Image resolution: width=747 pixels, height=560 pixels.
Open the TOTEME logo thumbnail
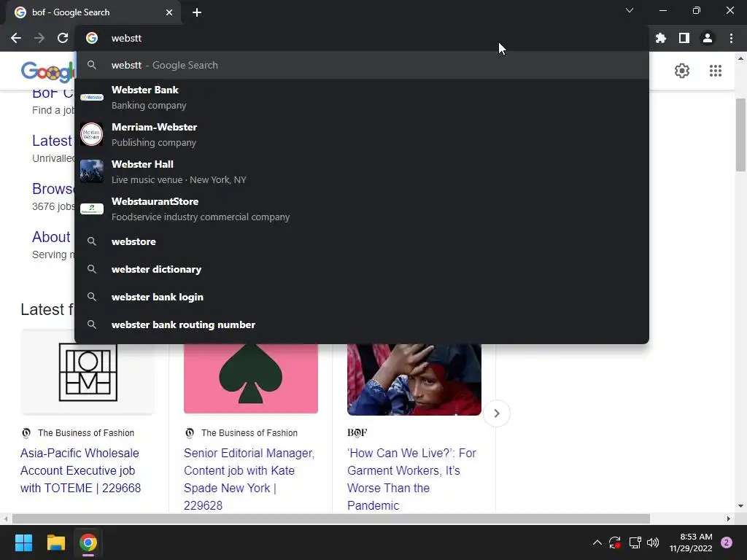click(x=88, y=372)
